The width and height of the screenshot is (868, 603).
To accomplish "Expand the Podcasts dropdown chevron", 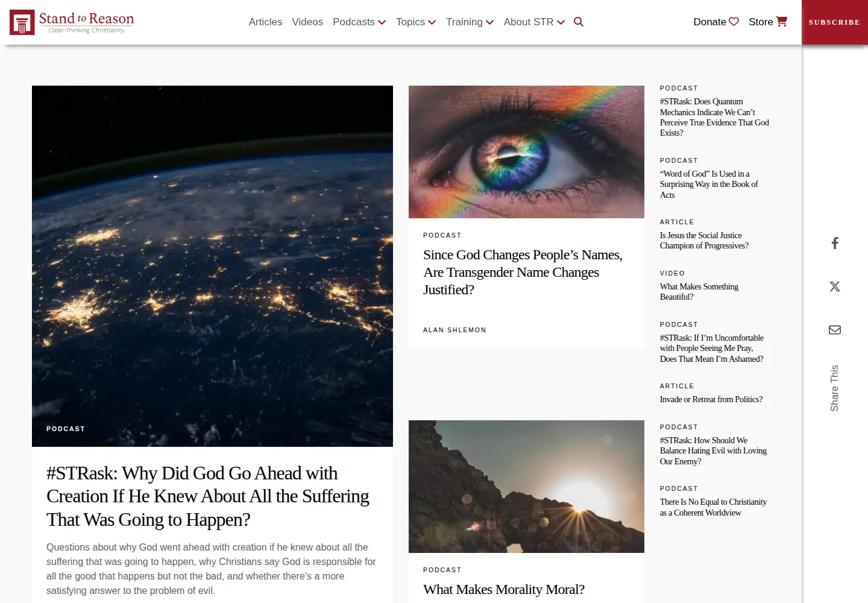I will tap(382, 22).
